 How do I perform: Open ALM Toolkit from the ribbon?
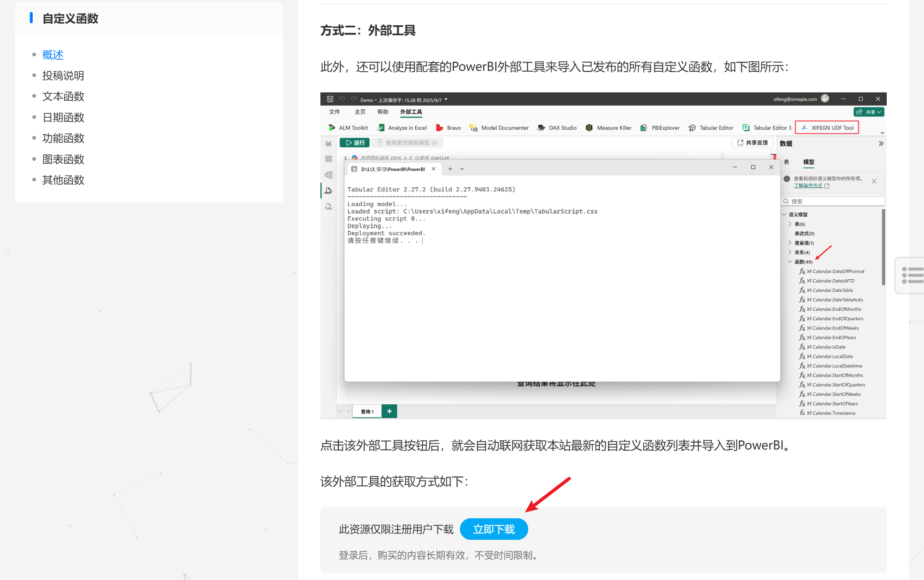332,128
